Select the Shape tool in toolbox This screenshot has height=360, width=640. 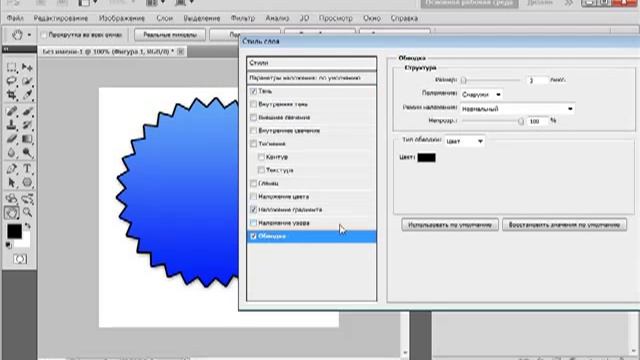click(27, 182)
